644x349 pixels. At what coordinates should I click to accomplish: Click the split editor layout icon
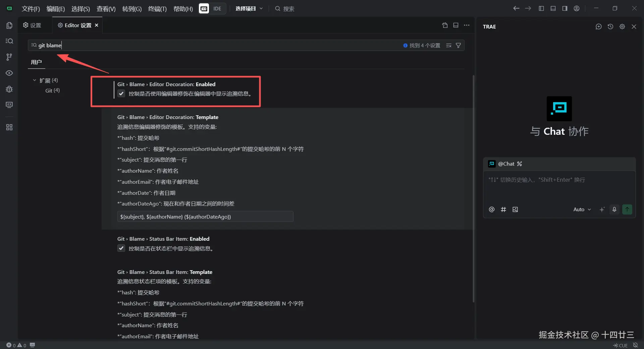pyautogui.click(x=456, y=25)
